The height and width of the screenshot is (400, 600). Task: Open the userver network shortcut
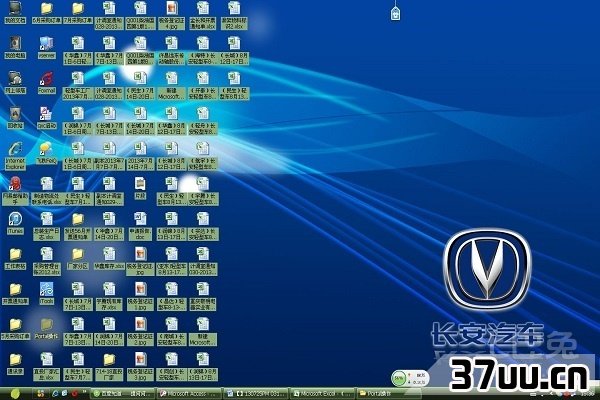pos(47,47)
